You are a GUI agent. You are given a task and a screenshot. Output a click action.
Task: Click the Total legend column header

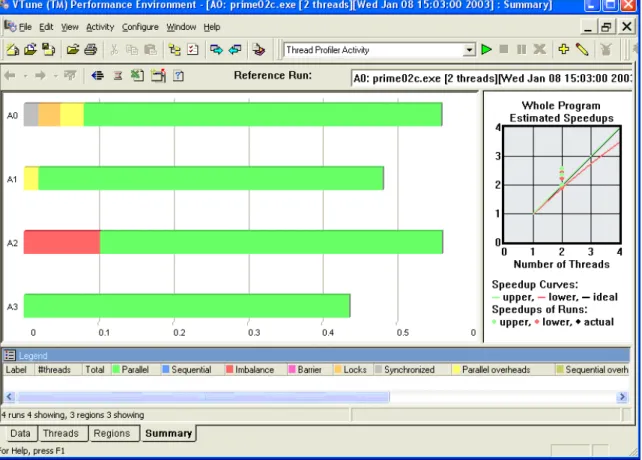click(95, 370)
